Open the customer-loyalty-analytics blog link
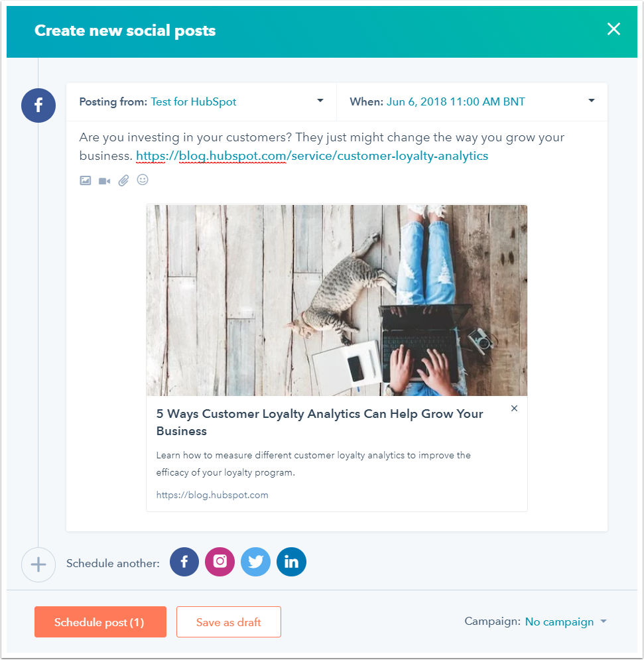 312,157
